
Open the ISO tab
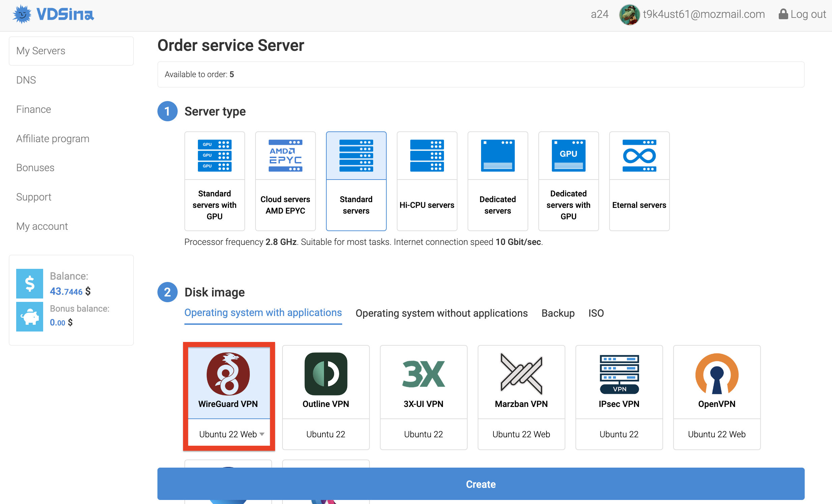pyautogui.click(x=596, y=313)
